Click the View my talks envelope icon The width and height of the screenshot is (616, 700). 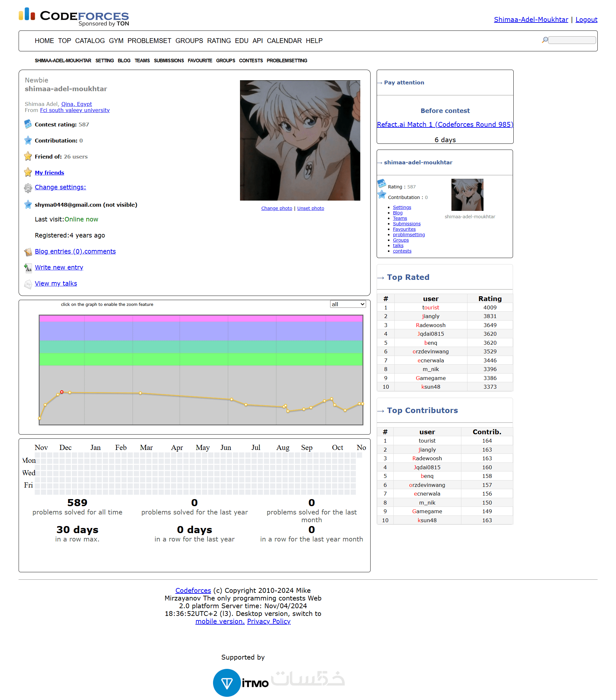pos(28,284)
